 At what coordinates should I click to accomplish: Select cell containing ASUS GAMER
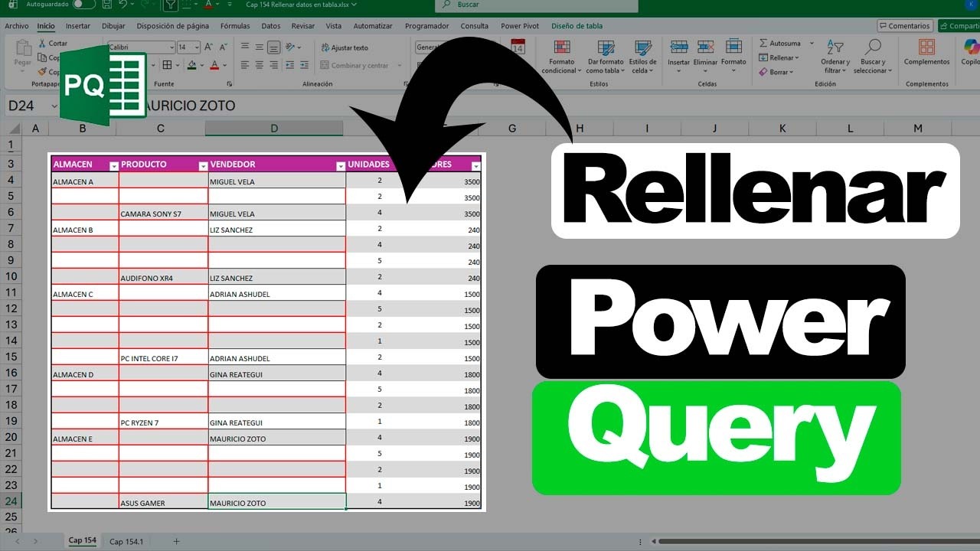163,501
